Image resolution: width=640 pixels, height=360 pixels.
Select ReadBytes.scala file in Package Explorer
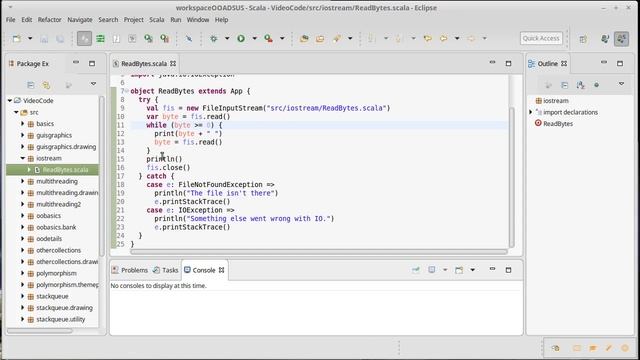coord(65,169)
